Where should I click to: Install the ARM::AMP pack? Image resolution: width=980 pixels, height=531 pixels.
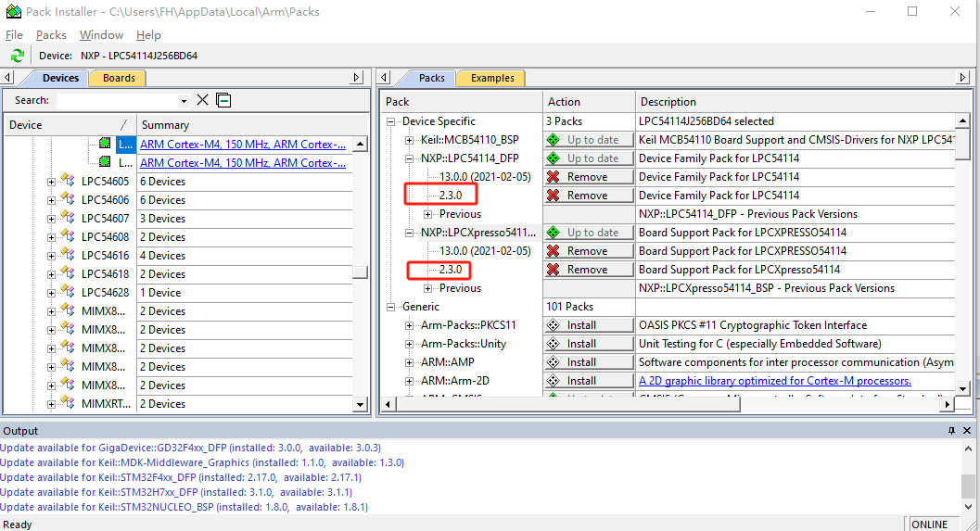[x=589, y=362]
